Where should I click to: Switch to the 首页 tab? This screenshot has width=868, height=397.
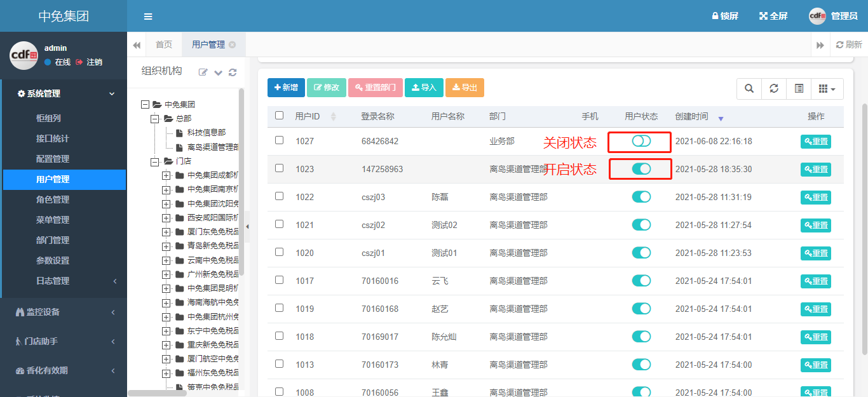164,44
